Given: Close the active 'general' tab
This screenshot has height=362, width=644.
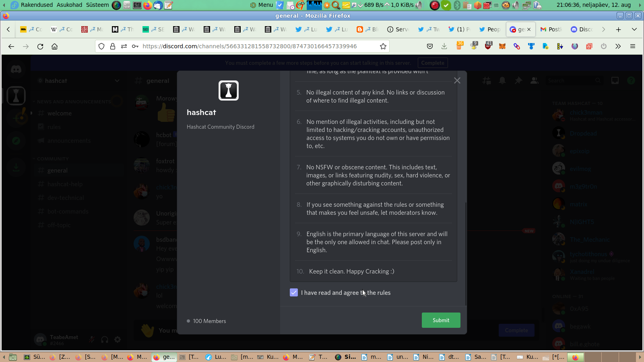Looking at the screenshot, I should click(529, 29).
